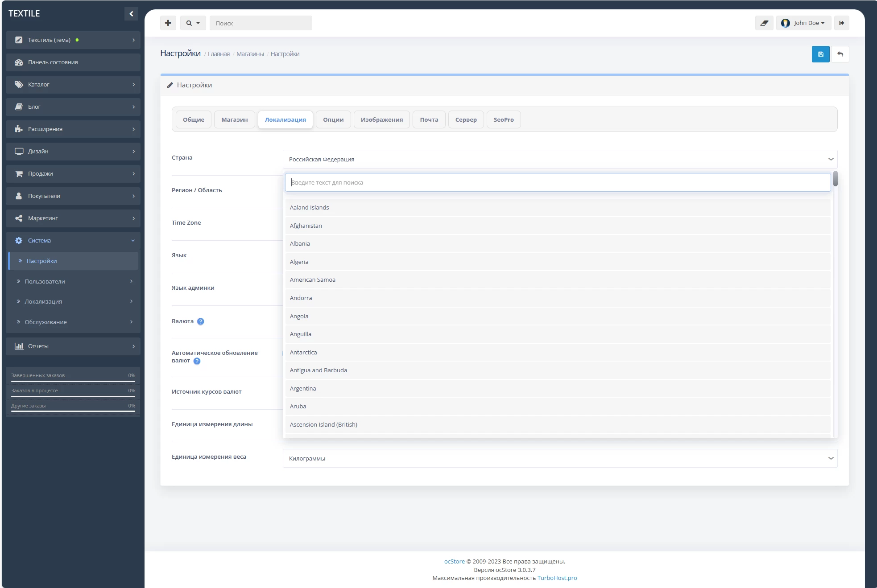Collapse the sidebar with the arrow button
Image resolution: width=877 pixels, height=588 pixels.
tap(131, 14)
